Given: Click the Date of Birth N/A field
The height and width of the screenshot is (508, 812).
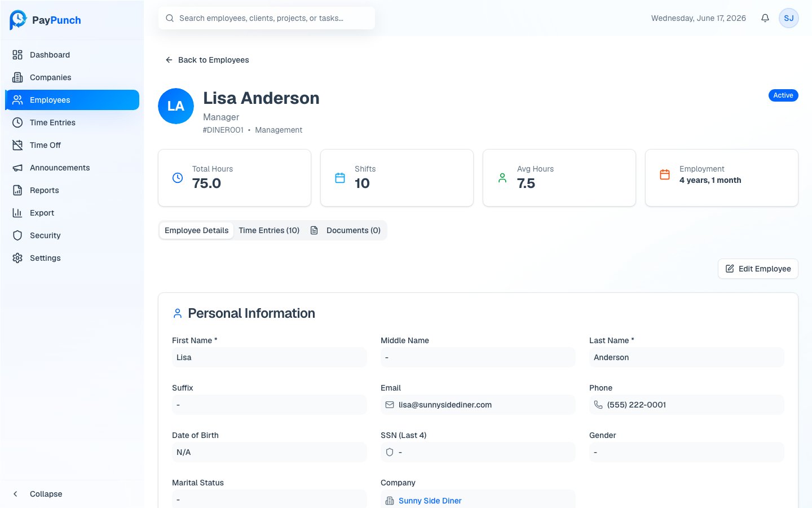Looking at the screenshot, I should (x=270, y=452).
